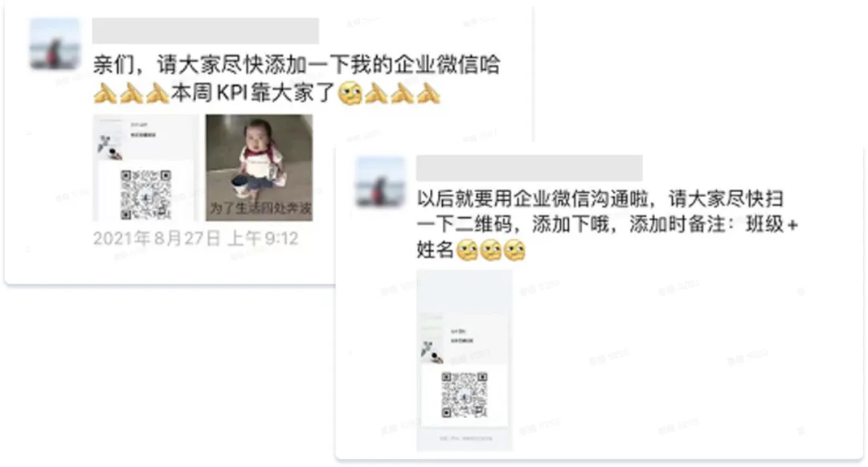Click the KPI text in the first post

(232, 93)
